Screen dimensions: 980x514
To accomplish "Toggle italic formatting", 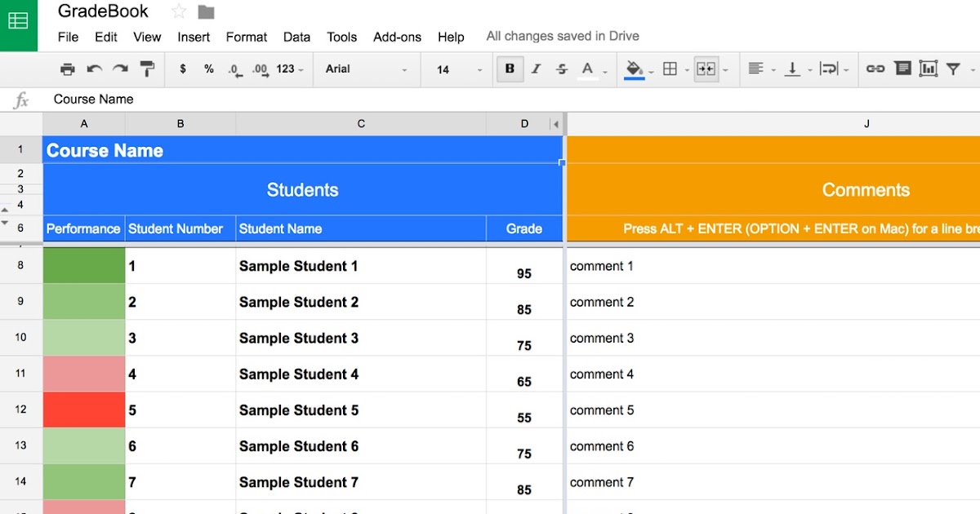I will tap(536, 69).
